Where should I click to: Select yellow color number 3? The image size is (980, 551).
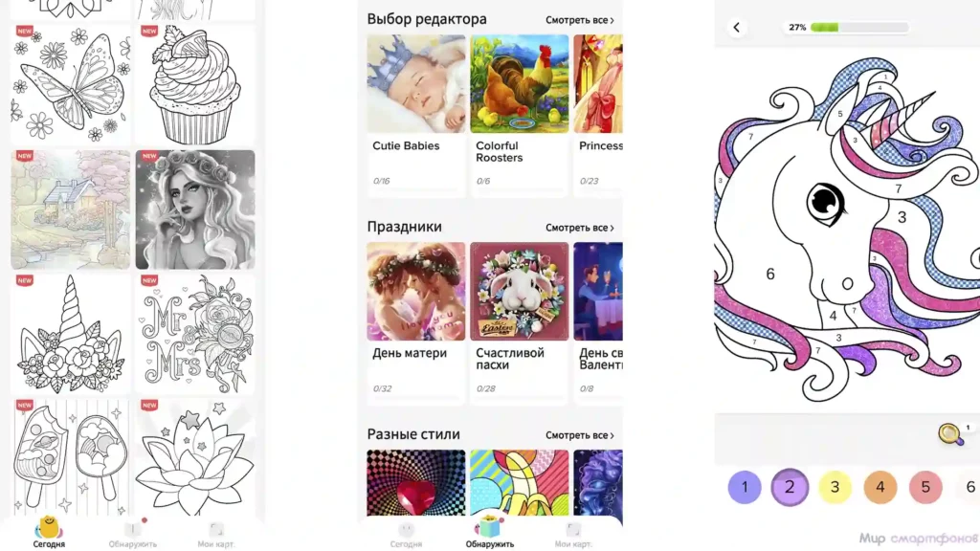pyautogui.click(x=835, y=487)
